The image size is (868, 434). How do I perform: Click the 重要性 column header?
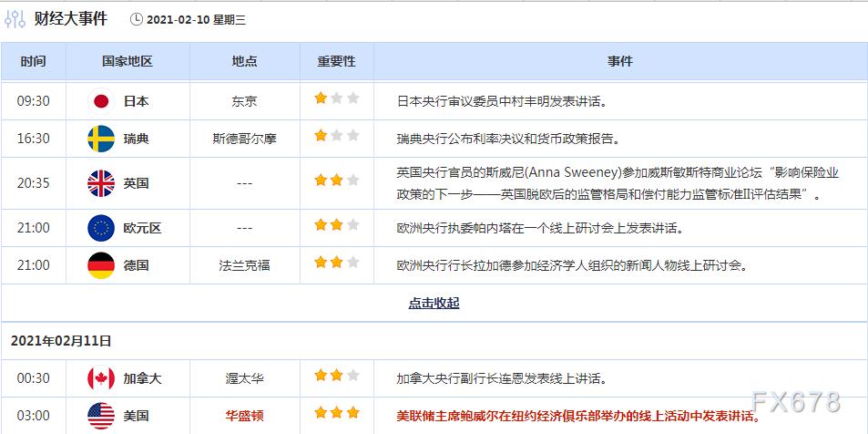(x=337, y=61)
